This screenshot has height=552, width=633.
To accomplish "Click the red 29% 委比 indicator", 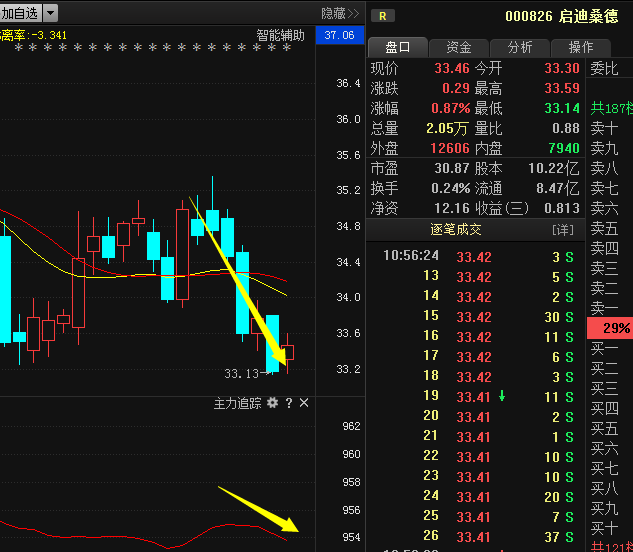I will click(610, 328).
